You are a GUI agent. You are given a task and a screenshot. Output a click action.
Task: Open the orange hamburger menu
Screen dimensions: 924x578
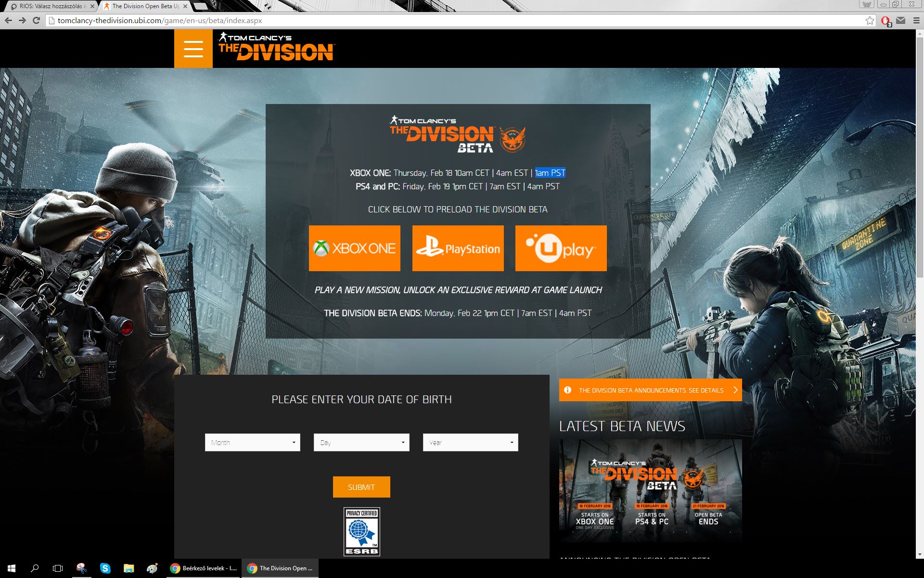(x=193, y=49)
